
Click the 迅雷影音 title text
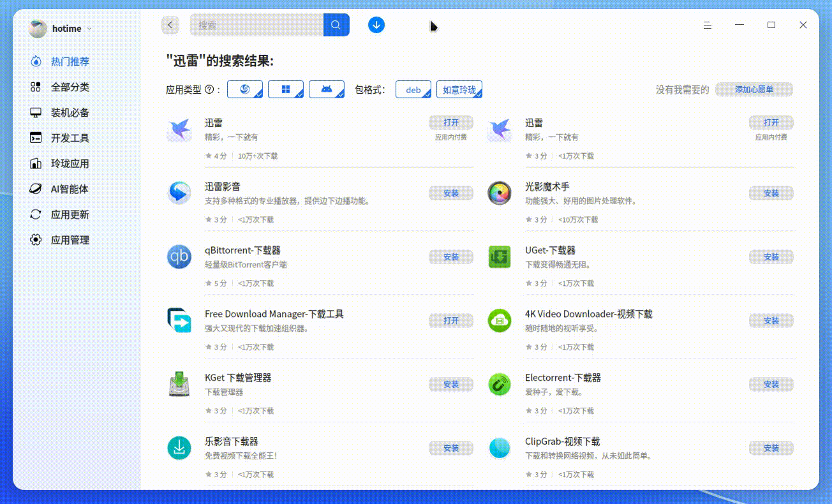[x=223, y=186]
